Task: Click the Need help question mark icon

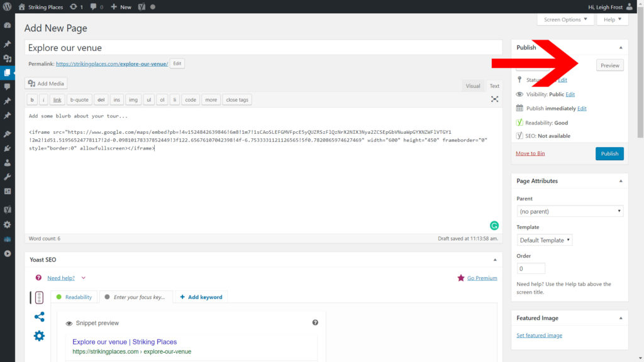Action: [x=38, y=278]
